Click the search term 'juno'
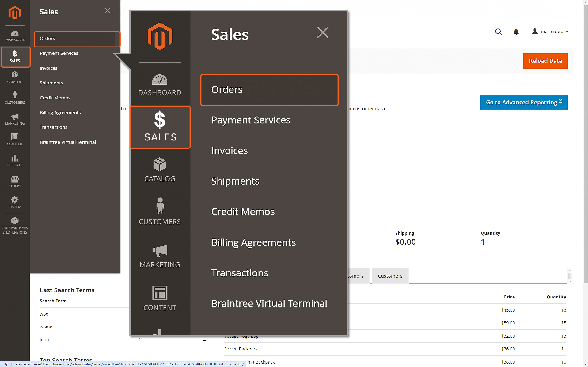Viewport: 588px width, 367px height. (x=44, y=340)
